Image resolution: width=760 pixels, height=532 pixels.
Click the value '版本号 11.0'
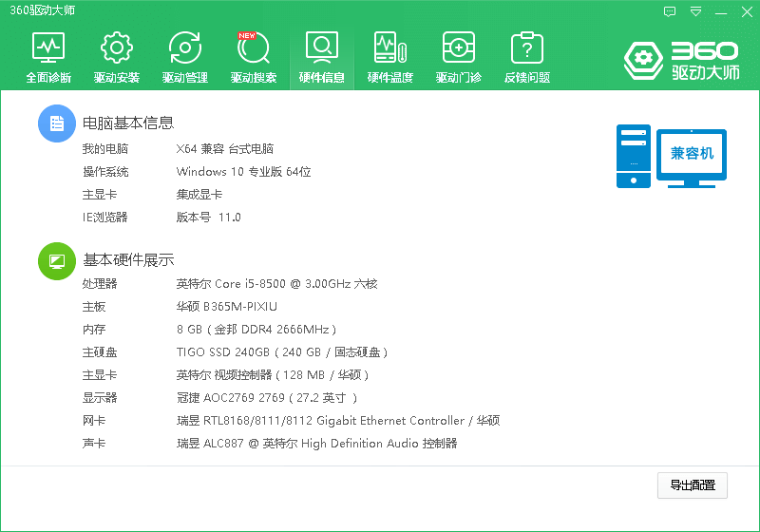(x=208, y=217)
